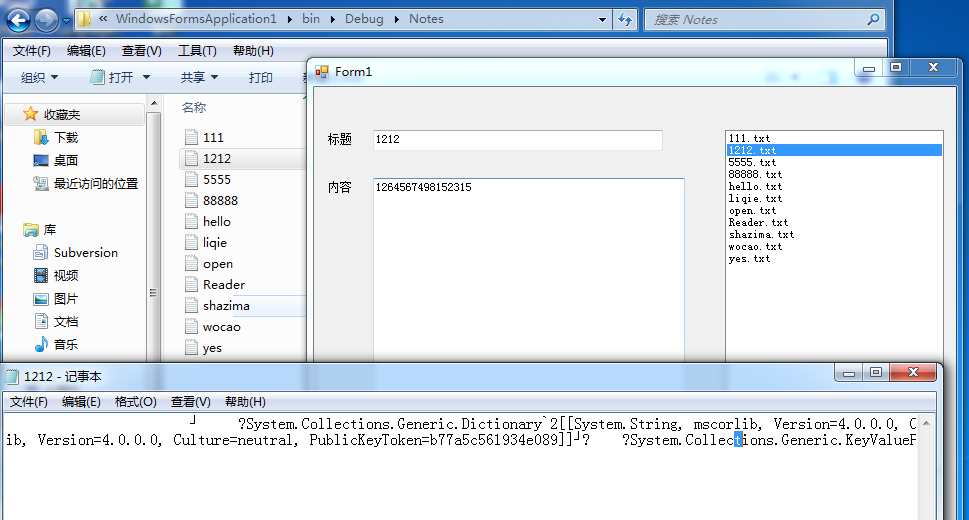Open the Subversion library
Viewport: 969px width, 520px height.
75,252
